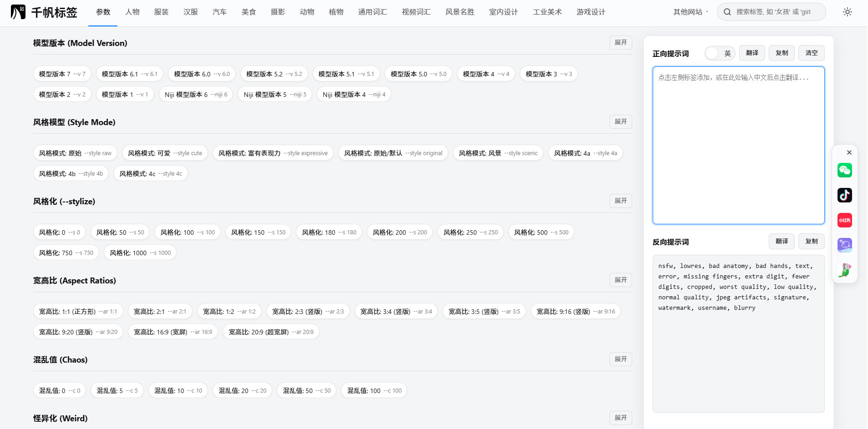The width and height of the screenshot is (868, 429).
Task: Click the parrot icon in the sidebar
Action: pos(844,270)
